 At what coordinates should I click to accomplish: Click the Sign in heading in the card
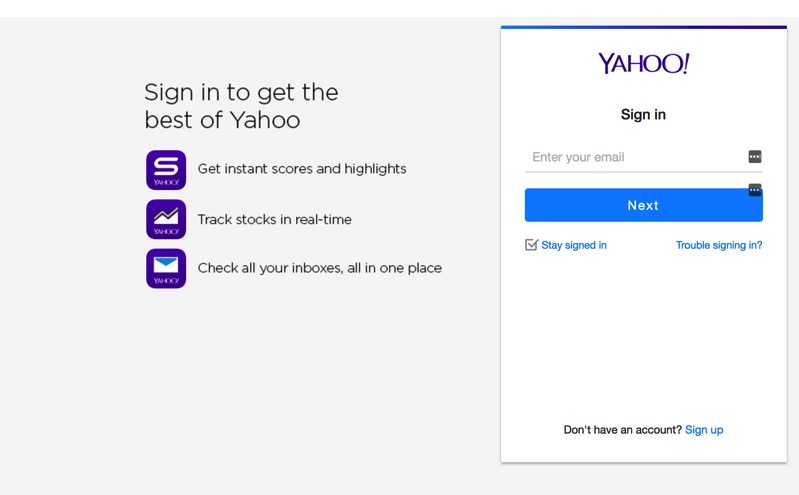coord(643,115)
